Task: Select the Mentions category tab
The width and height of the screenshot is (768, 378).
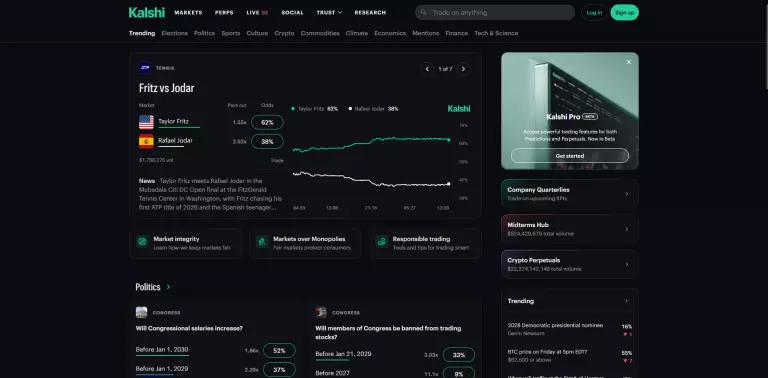Action: 426,33
